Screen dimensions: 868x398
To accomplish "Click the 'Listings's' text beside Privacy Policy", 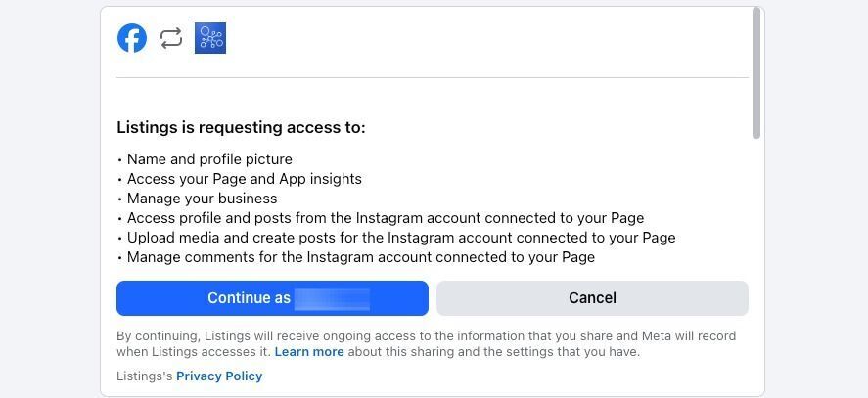I will [145, 376].
